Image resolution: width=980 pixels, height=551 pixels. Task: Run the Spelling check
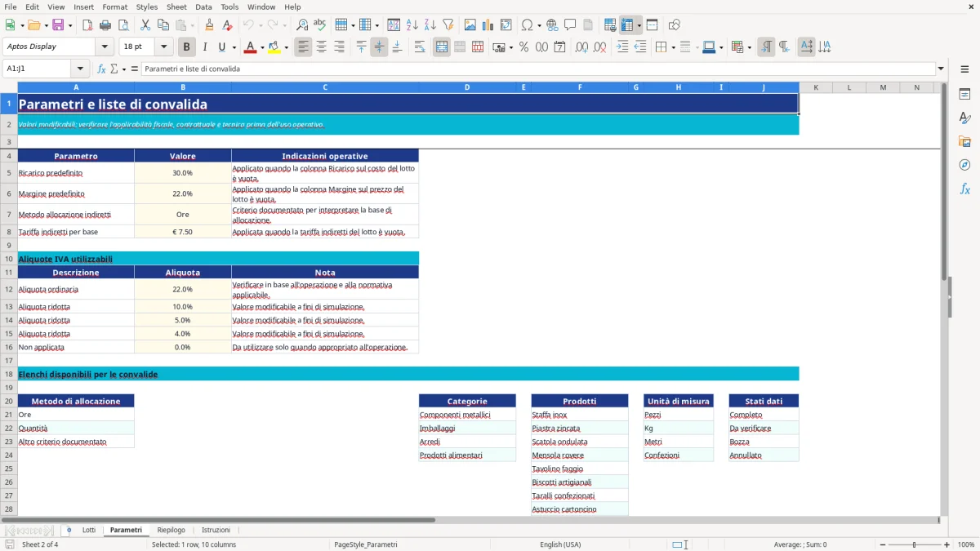[320, 25]
